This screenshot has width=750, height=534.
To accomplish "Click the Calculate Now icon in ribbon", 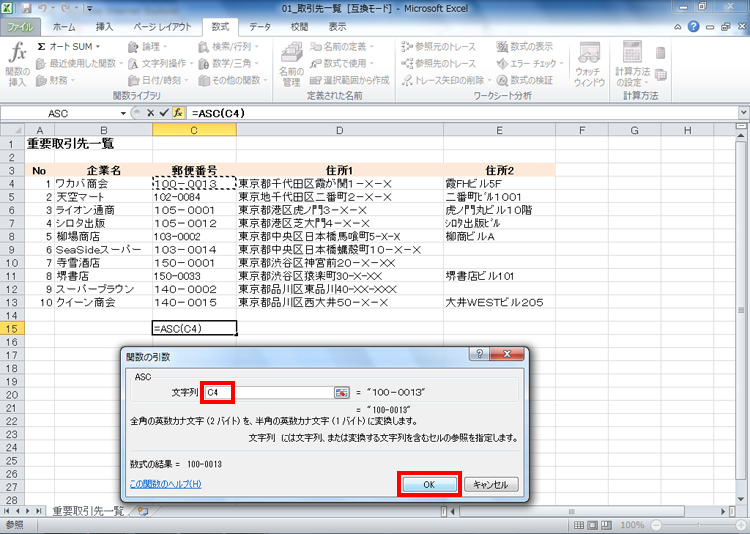I will coord(661,53).
